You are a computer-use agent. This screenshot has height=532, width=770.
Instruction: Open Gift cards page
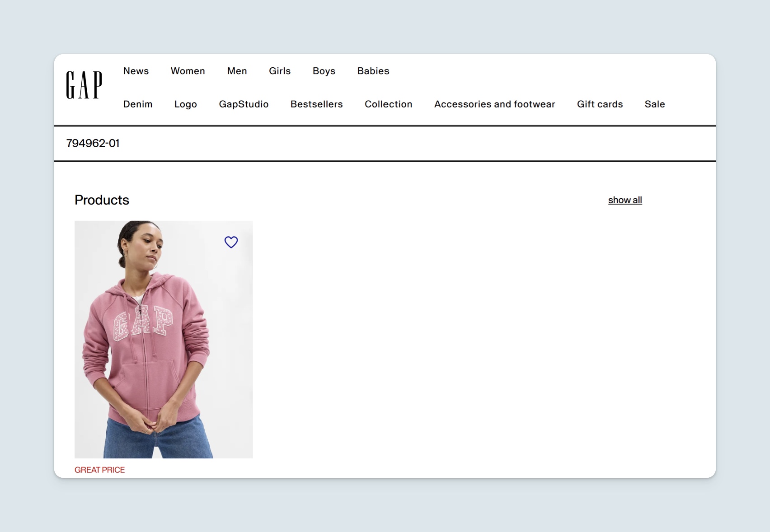pyautogui.click(x=600, y=104)
